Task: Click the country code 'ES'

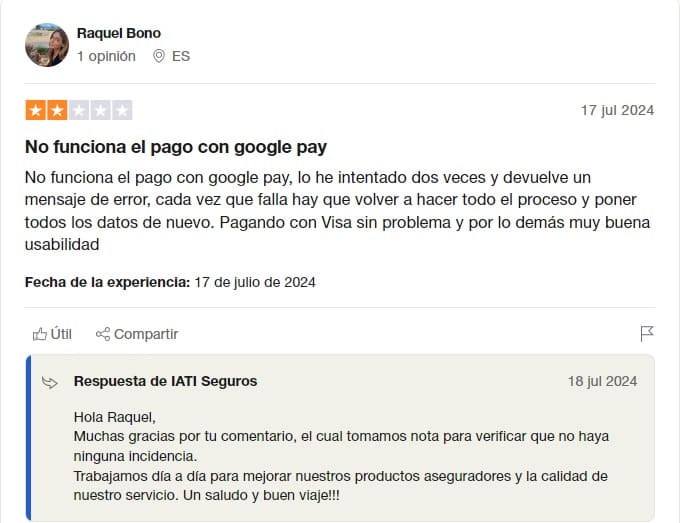Action: (181, 56)
